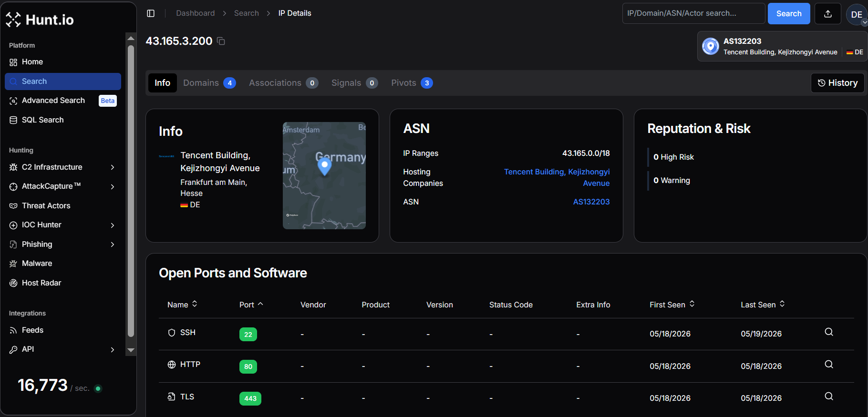This screenshot has width=868, height=417.
Task: Click the port 80 badge
Action: coord(248,366)
